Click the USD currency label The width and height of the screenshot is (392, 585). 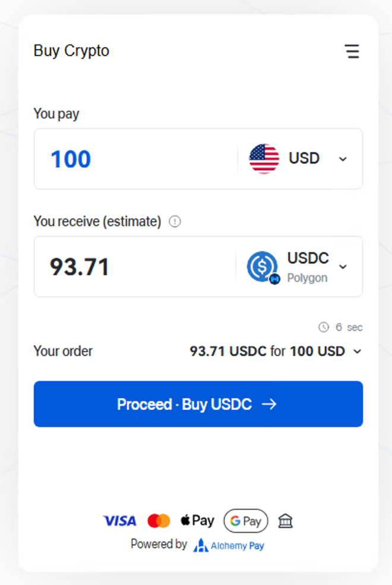tap(304, 159)
